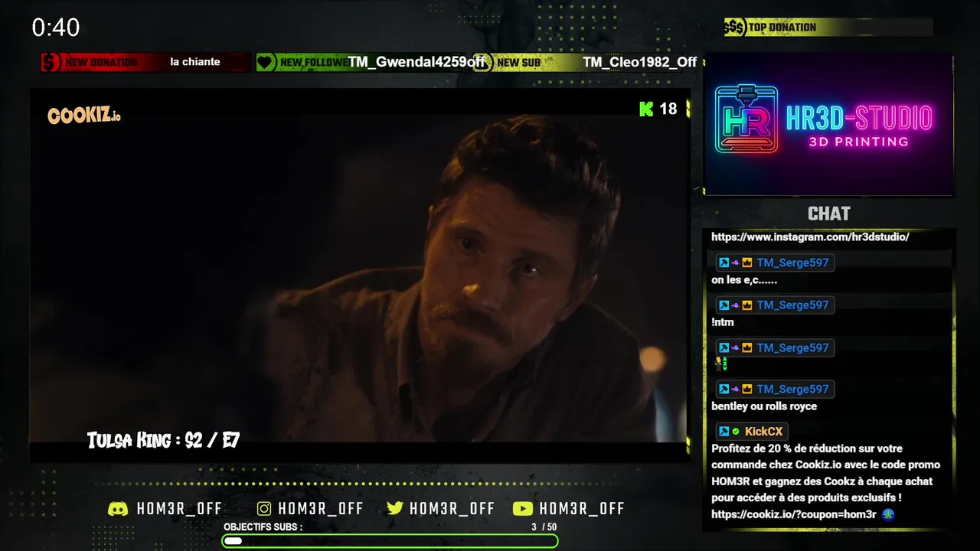Click the NEW SUB label
This screenshot has height=551, width=980.
point(518,63)
